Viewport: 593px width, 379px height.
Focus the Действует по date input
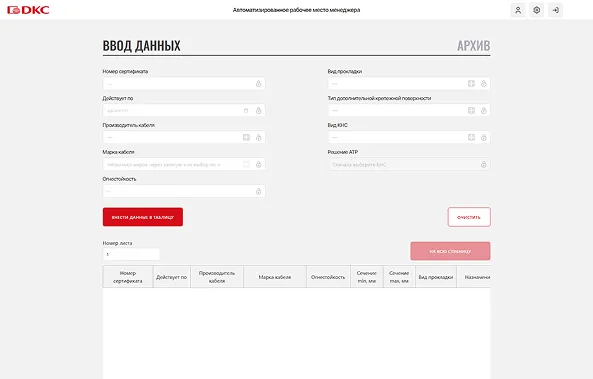[184, 110]
